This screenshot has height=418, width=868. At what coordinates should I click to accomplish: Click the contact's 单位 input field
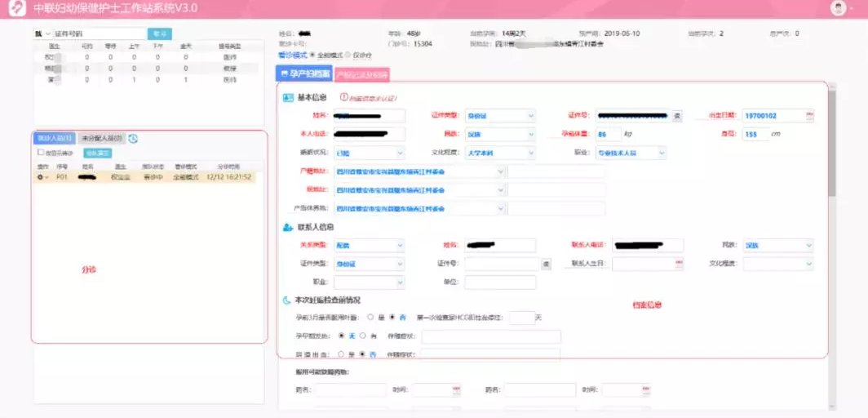(500, 282)
